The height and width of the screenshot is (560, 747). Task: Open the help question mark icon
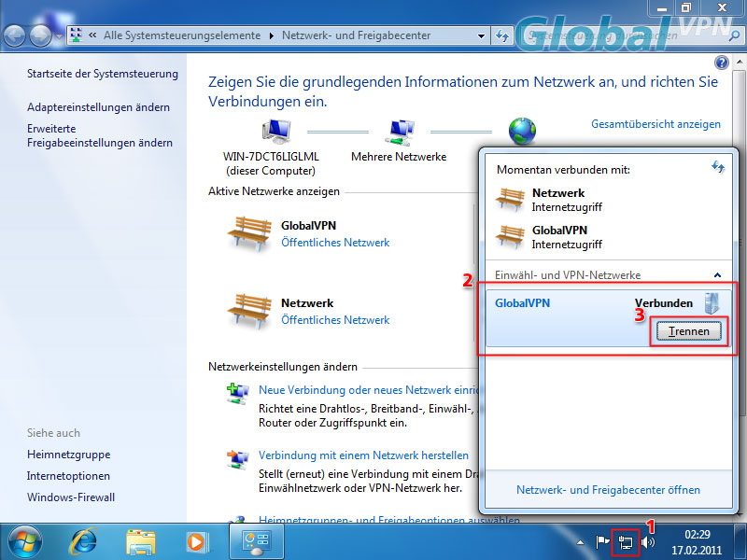[x=721, y=63]
